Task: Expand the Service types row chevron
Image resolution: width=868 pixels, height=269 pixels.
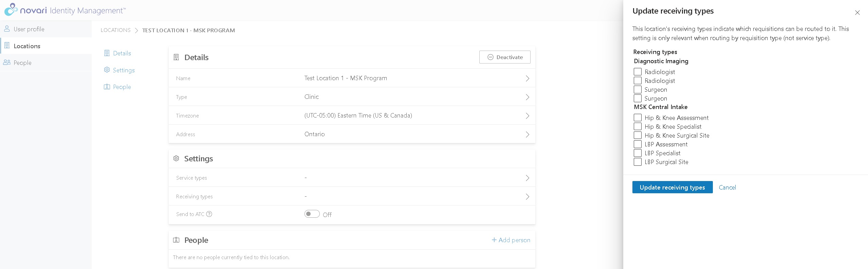Action: pos(527,178)
